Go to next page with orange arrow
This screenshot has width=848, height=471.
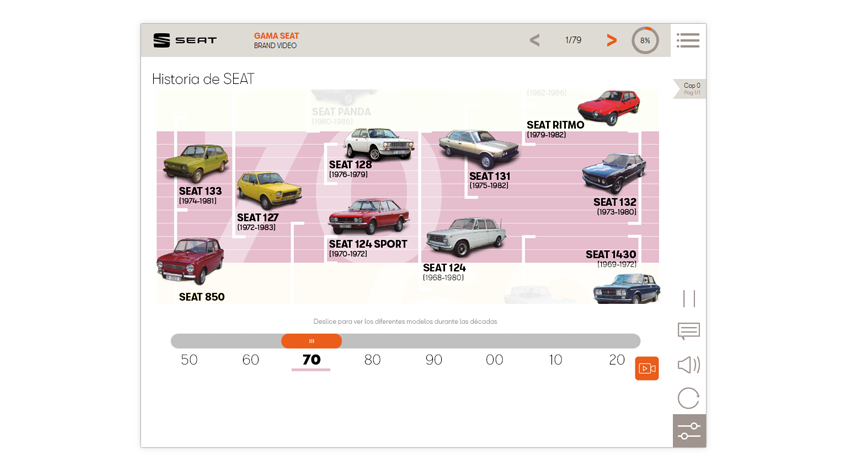pos(611,41)
